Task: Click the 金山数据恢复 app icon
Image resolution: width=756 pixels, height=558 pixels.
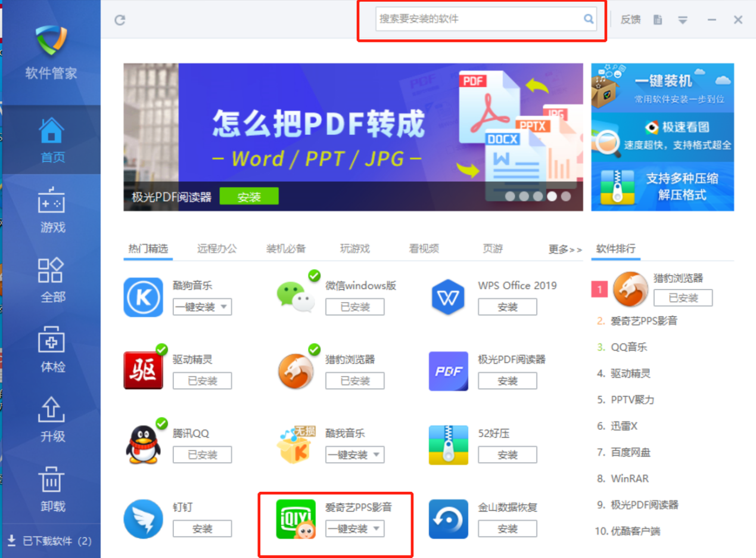Action: click(448, 519)
